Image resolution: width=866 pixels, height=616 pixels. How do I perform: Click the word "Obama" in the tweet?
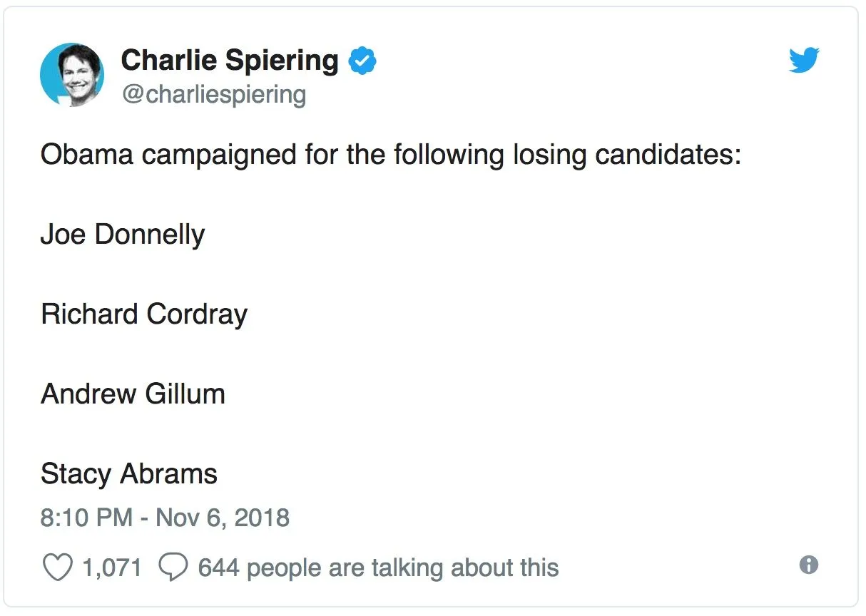point(87,154)
